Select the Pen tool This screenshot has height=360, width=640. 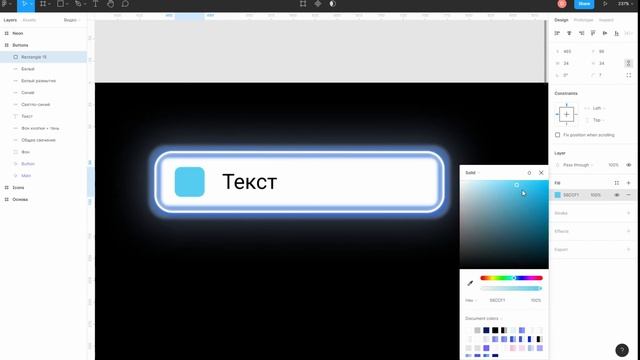(79, 4)
